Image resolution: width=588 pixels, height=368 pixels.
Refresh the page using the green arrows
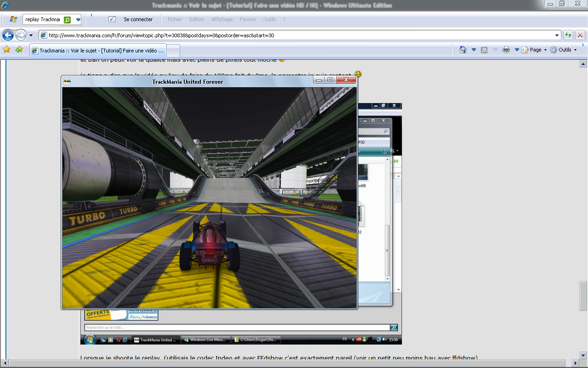[x=568, y=35]
